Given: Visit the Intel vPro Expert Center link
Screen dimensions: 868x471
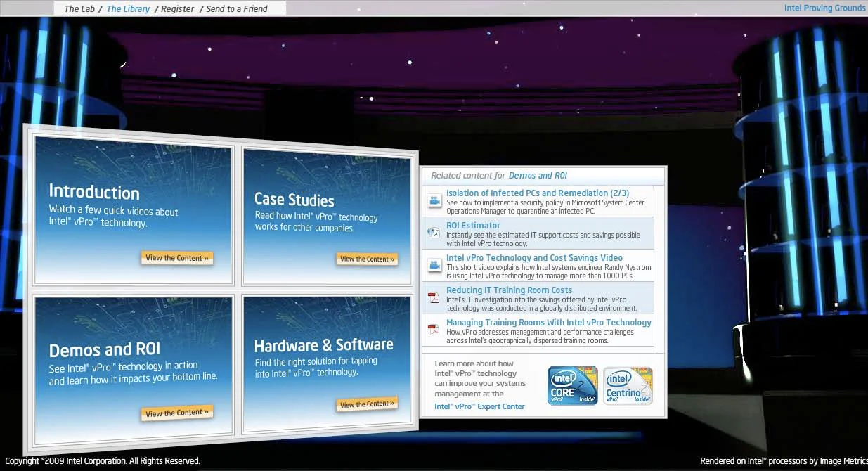Looking at the screenshot, I should [479, 406].
